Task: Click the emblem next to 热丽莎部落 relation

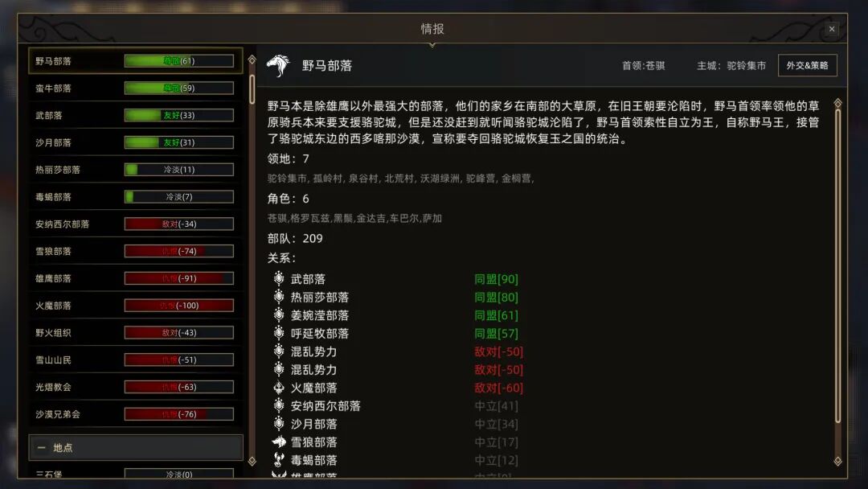Action: 279,297
